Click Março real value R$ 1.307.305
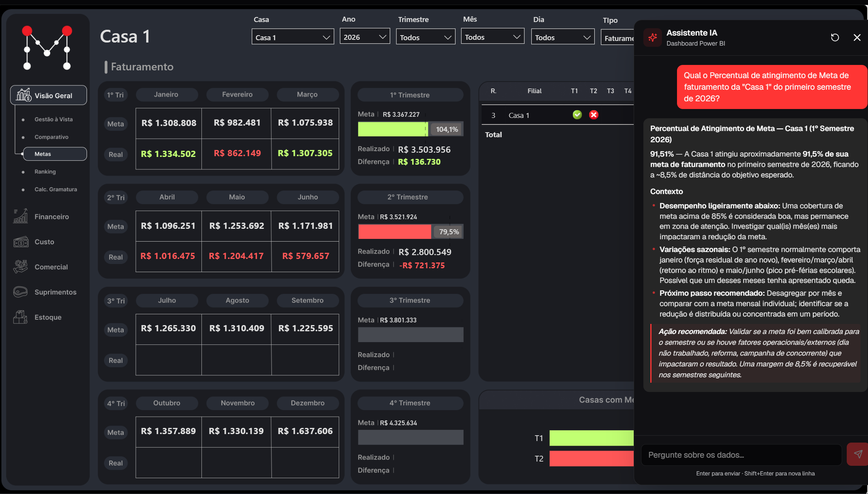 (x=305, y=153)
